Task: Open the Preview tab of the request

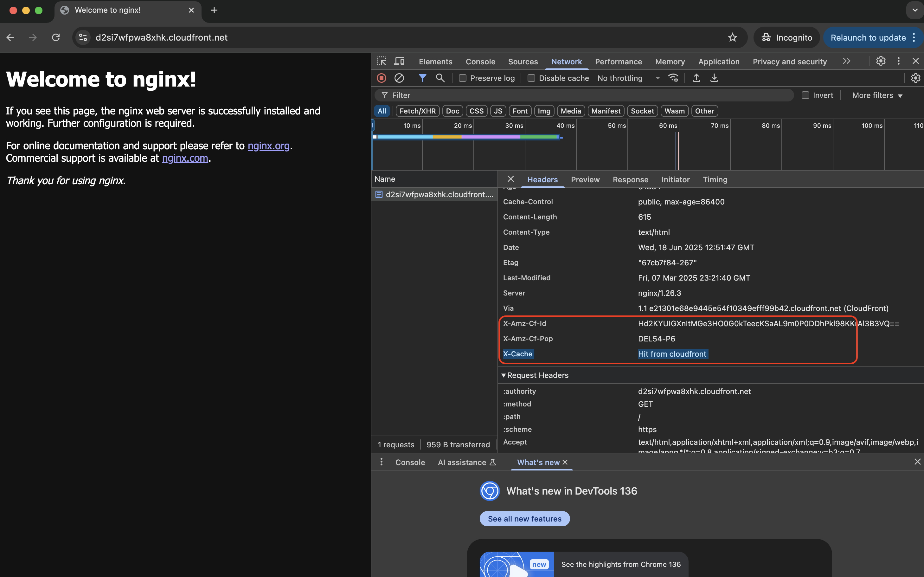Action: point(585,179)
